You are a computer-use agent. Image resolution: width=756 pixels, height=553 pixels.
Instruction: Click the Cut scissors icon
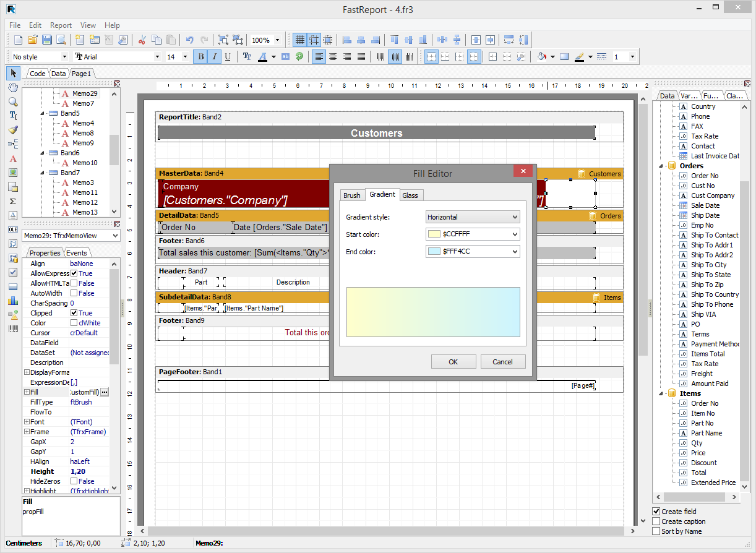pos(142,40)
